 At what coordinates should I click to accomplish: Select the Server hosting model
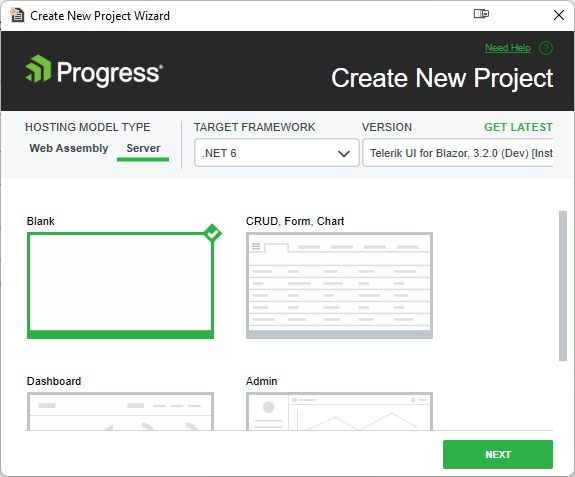[x=143, y=148]
